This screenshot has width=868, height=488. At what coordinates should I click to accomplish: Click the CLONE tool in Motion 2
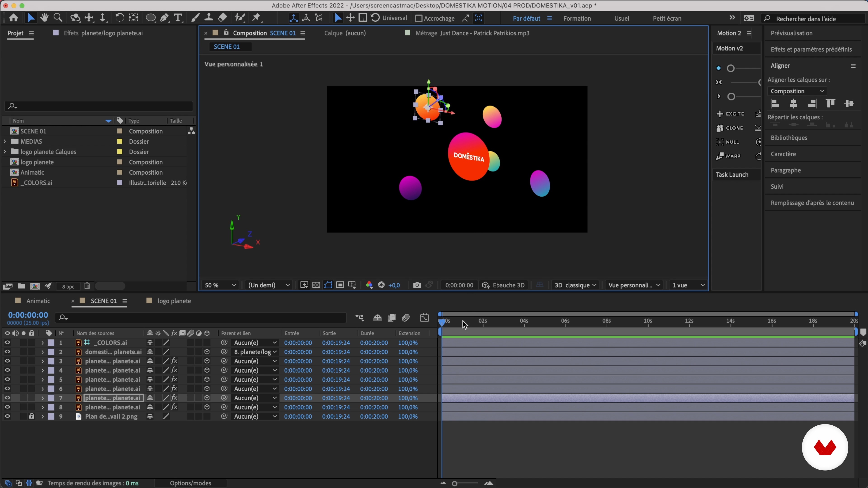point(730,128)
